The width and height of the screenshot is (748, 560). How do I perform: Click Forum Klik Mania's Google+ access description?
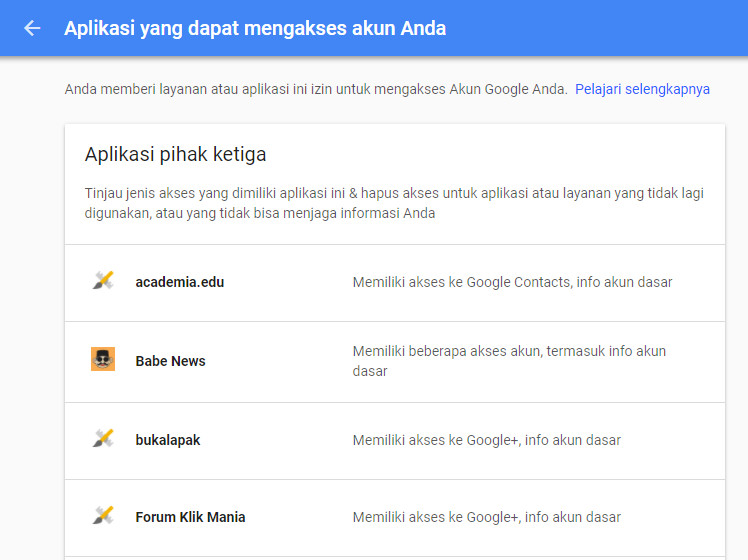pos(487,517)
